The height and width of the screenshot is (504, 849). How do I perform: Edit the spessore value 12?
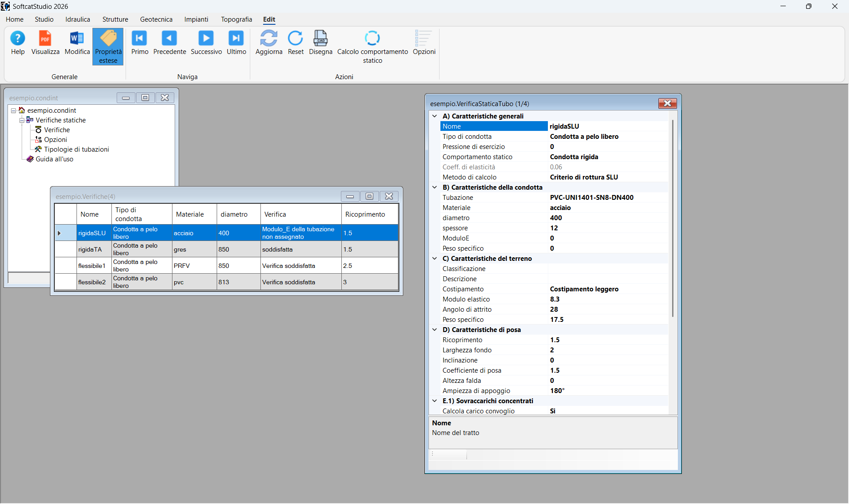[608, 228]
